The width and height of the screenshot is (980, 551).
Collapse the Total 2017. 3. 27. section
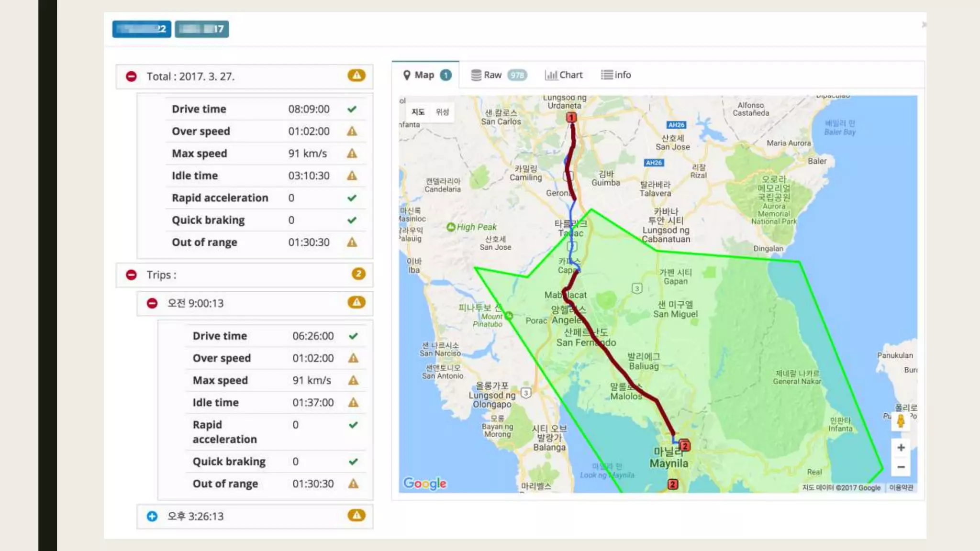(131, 77)
